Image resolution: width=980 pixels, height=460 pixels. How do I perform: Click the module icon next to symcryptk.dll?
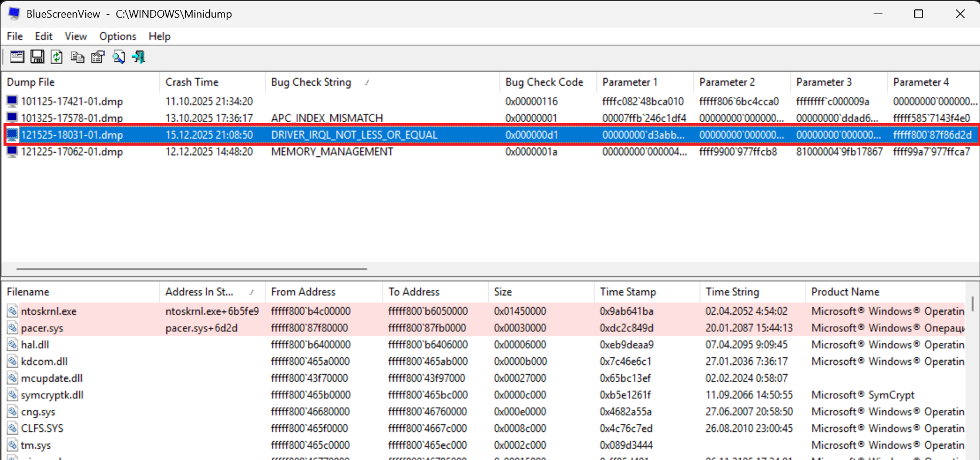[x=12, y=395]
